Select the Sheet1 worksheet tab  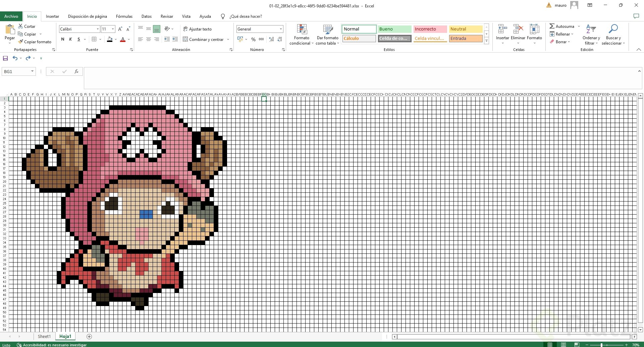(x=44, y=336)
